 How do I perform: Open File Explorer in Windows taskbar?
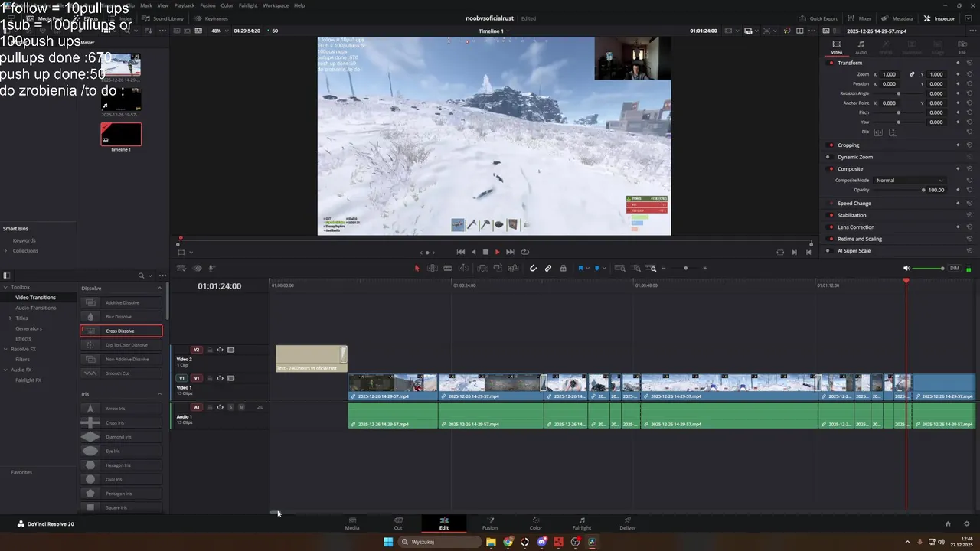491,542
